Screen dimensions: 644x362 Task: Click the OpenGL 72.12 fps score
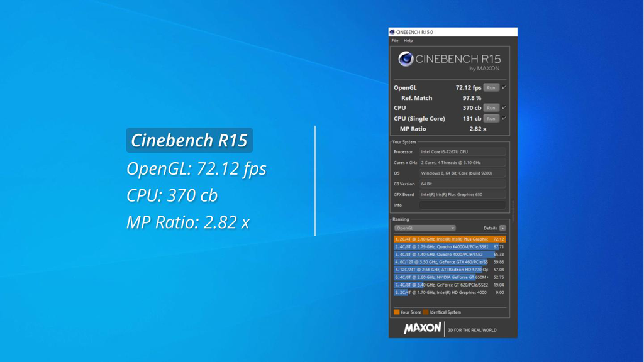pyautogui.click(x=468, y=88)
